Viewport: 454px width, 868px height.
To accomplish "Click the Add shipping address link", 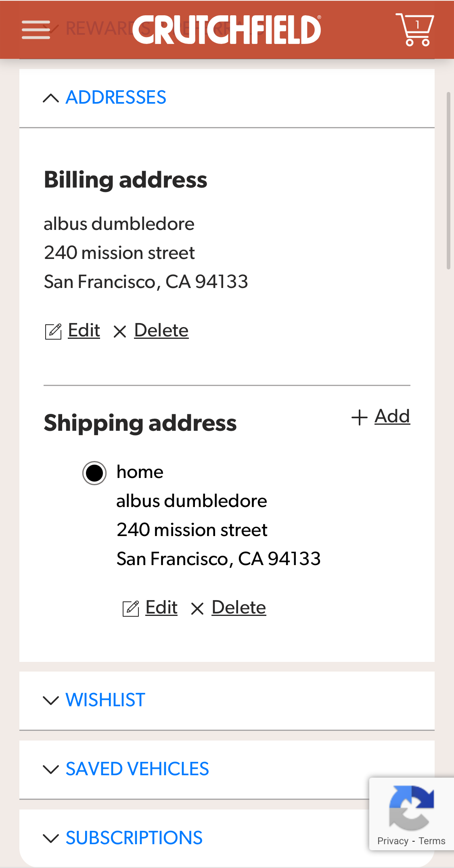I will point(392,416).
